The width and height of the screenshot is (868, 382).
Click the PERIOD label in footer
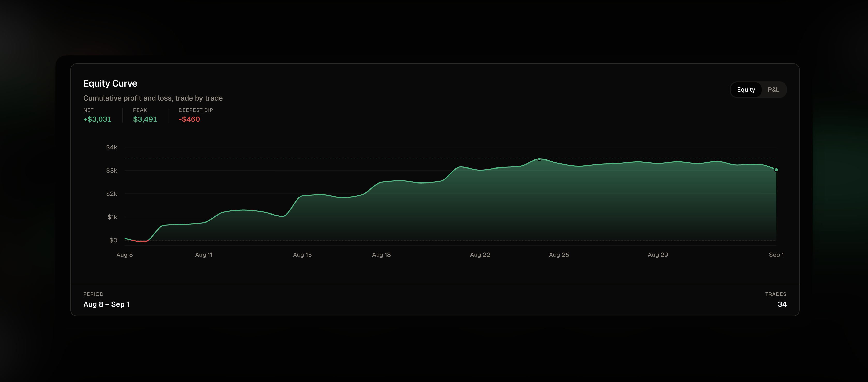(x=93, y=294)
